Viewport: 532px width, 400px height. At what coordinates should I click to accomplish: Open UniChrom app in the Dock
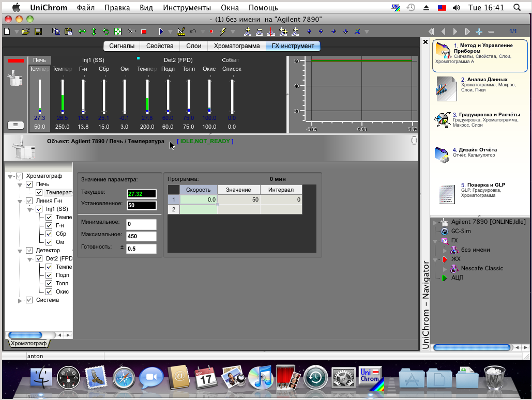click(x=370, y=377)
